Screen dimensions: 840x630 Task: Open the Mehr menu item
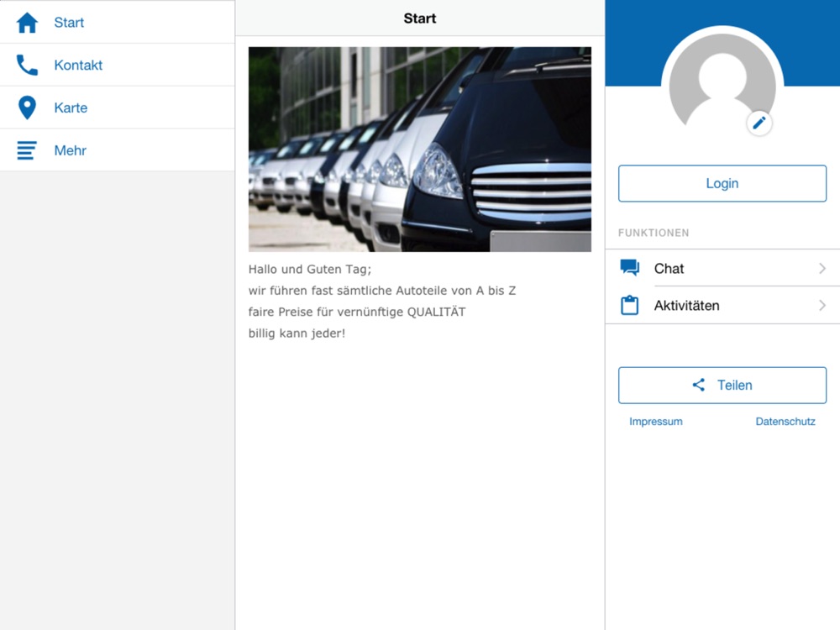(x=118, y=150)
